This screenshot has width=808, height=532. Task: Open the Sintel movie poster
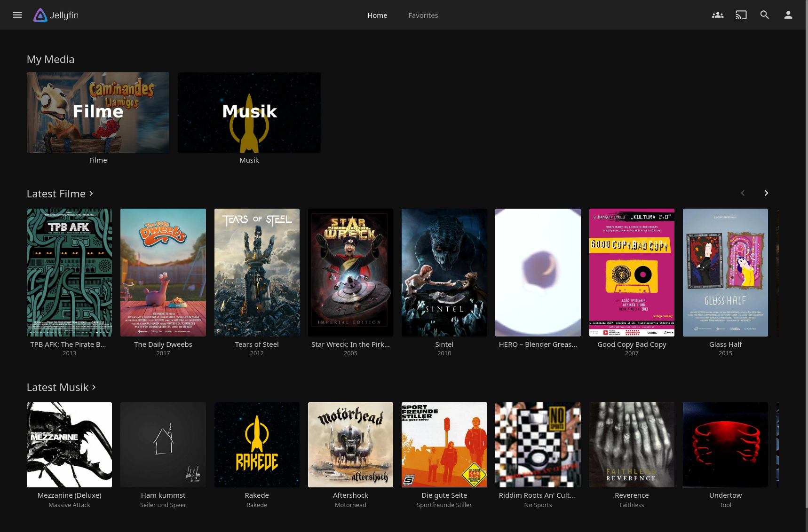coord(444,273)
